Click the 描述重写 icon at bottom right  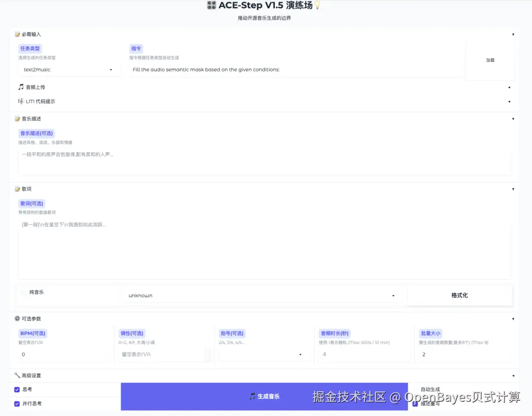pos(415,403)
